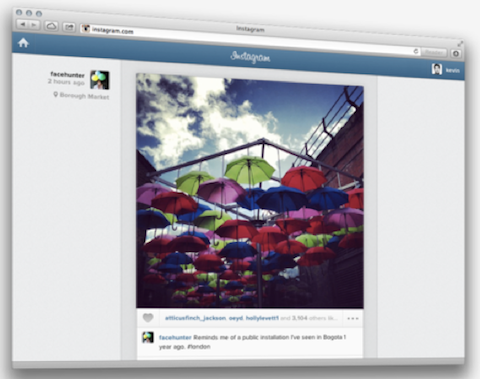Click the instagram.com favicon in address bar
480x379 pixels.
tap(86, 28)
